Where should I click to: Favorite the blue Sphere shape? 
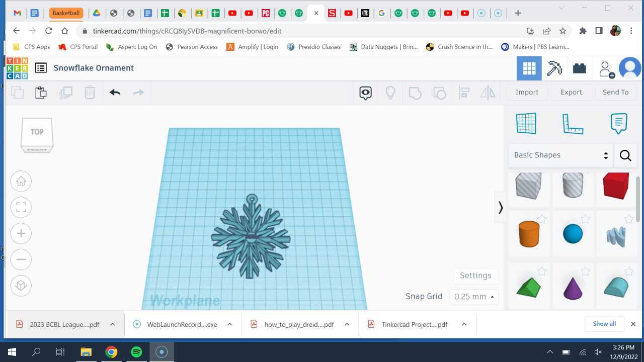click(585, 219)
